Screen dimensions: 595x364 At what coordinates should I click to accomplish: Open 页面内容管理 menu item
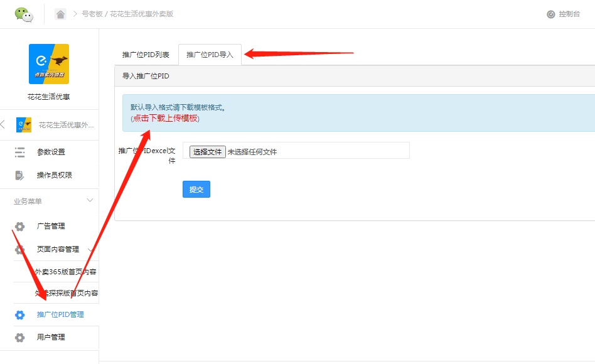[58, 249]
